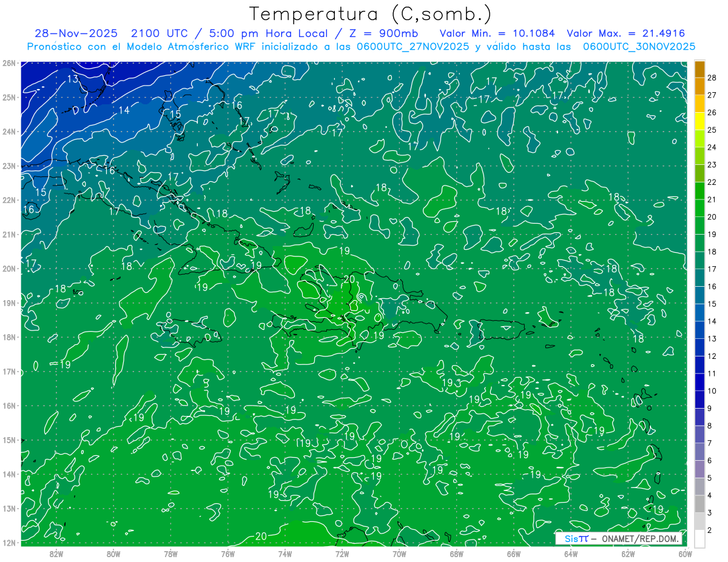Click the '16N' latitude axis label
728x562 pixels.
tap(8, 406)
